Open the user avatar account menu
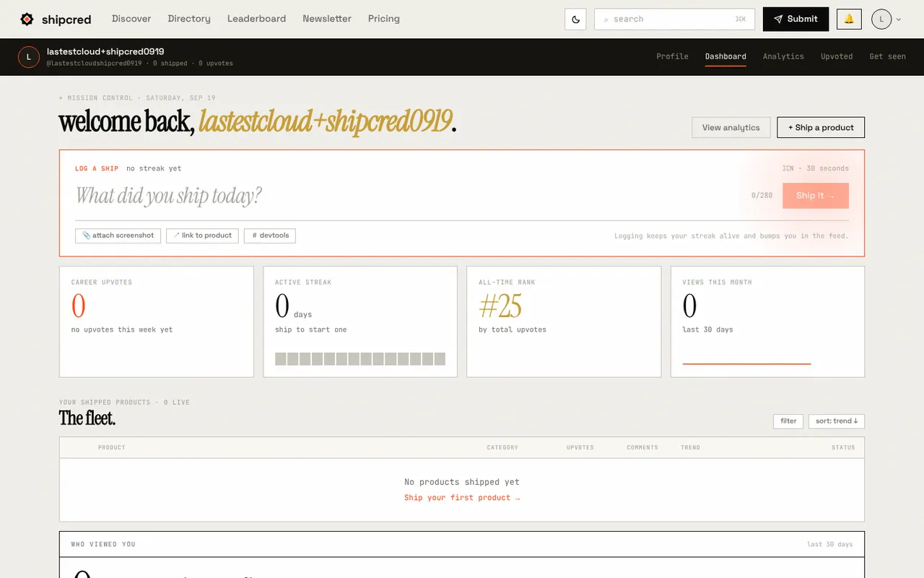924x578 pixels. pos(886,20)
